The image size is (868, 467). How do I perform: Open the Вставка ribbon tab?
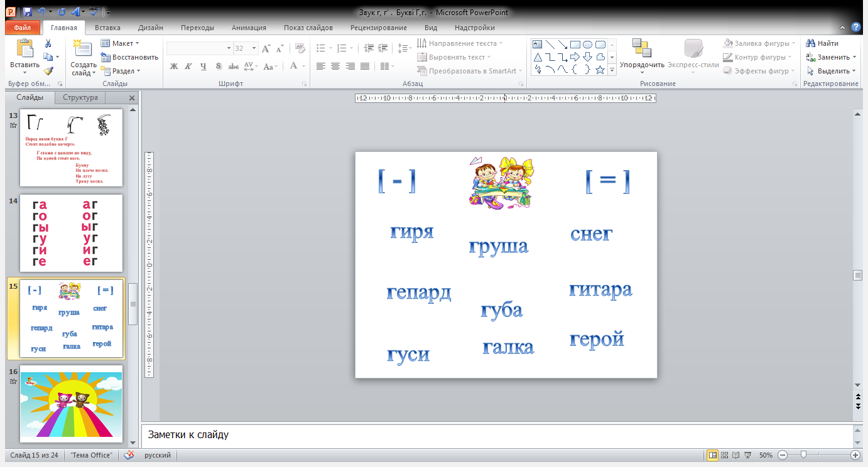tap(107, 28)
